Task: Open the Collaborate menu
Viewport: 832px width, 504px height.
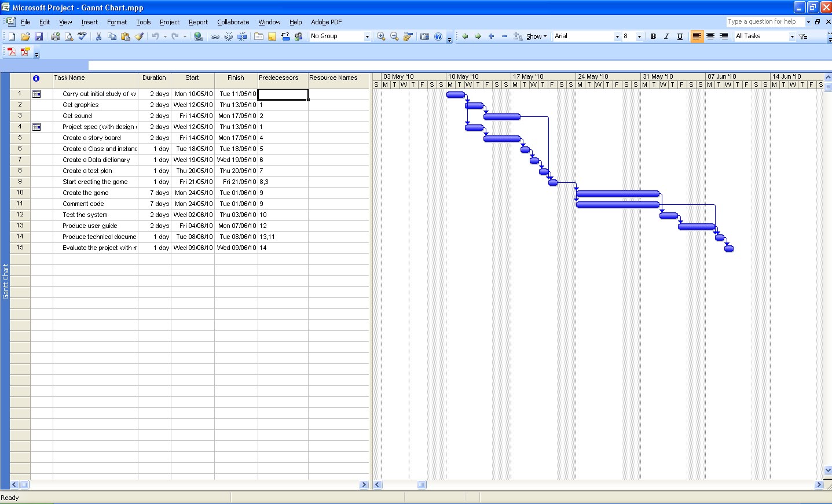Action: pos(233,22)
